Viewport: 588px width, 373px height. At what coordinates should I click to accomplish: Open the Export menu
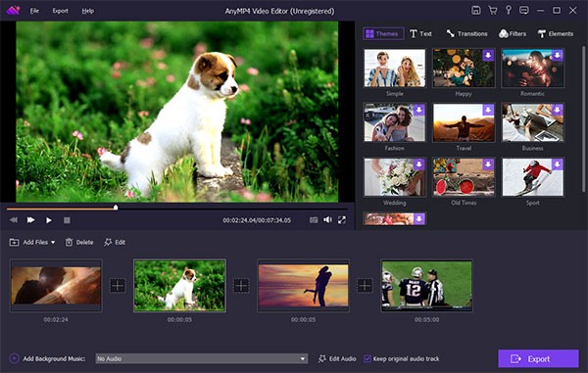click(61, 11)
